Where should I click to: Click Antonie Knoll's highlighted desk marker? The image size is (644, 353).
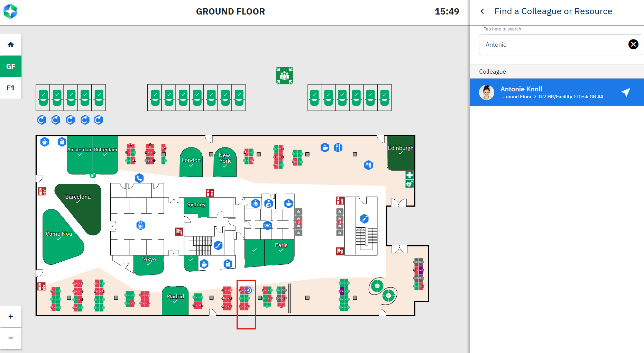pyautogui.click(x=248, y=290)
